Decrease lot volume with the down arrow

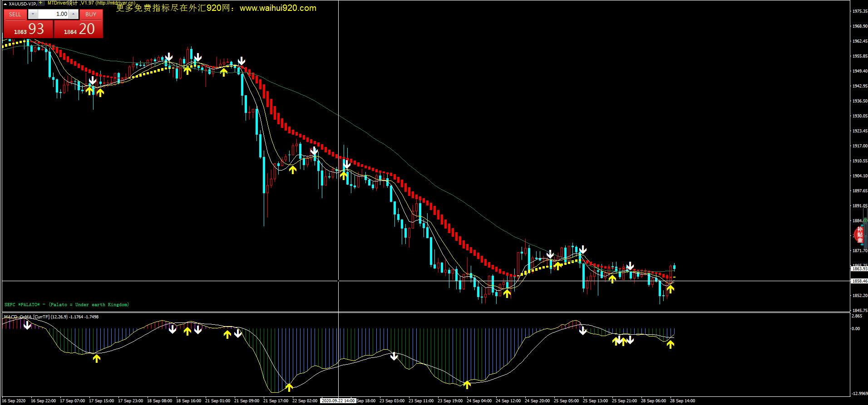(x=33, y=15)
